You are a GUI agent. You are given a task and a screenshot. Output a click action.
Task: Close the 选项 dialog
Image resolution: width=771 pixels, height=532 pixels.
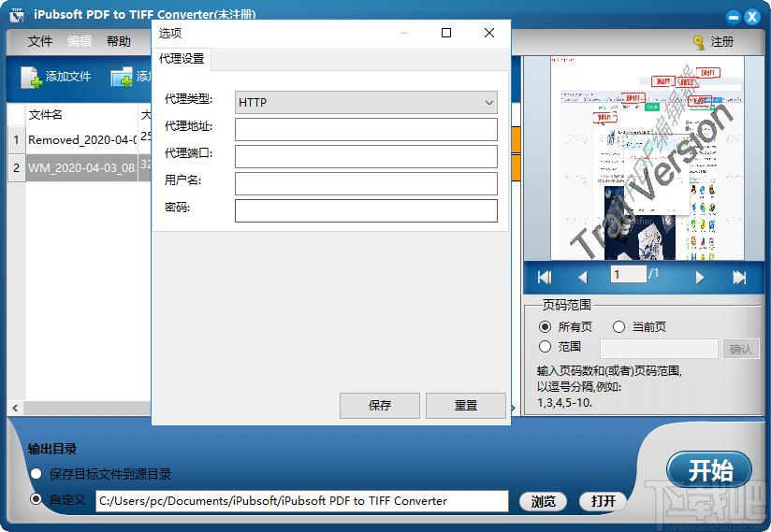(x=489, y=33)
